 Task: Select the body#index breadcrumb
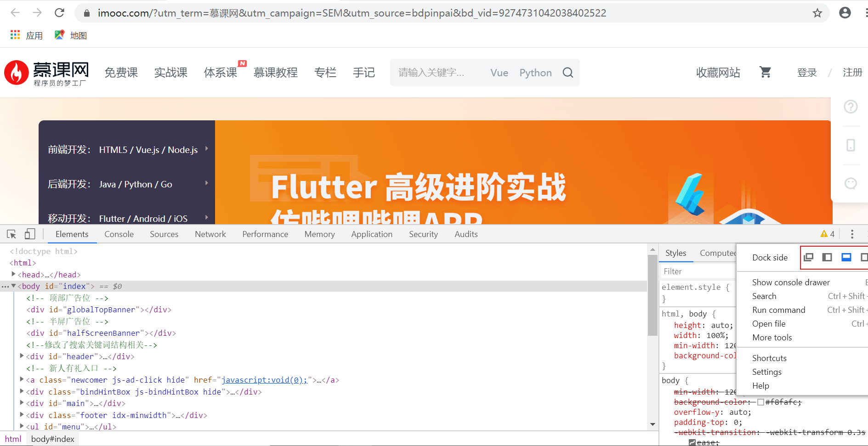coord(53,439)
